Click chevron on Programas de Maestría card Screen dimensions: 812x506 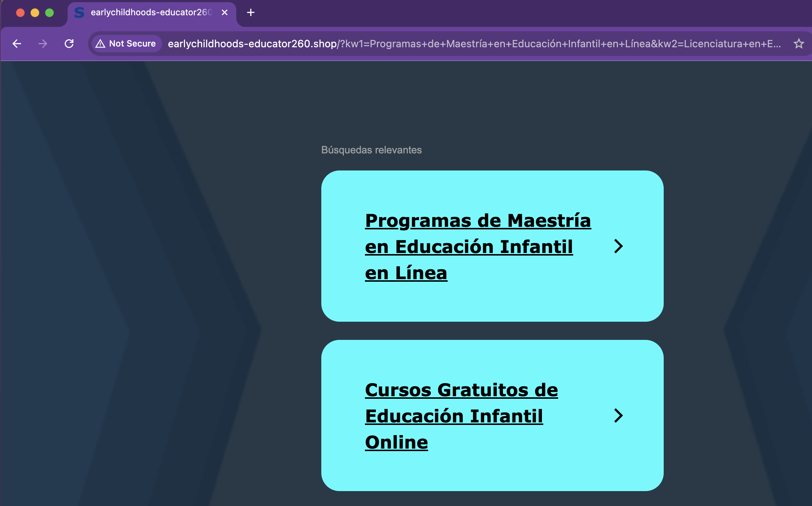click(x=618, y=246)
